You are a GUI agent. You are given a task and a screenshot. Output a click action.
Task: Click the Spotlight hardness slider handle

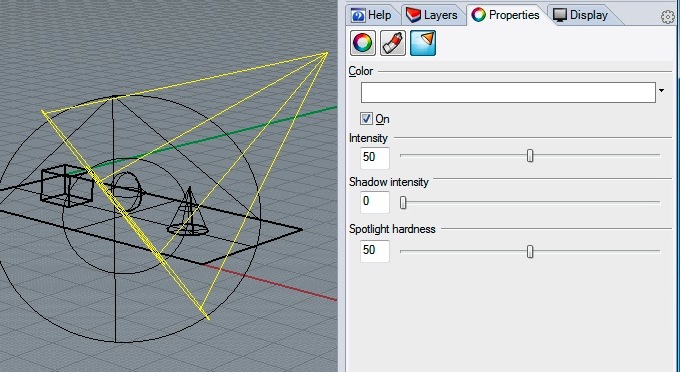click(530, 252)
